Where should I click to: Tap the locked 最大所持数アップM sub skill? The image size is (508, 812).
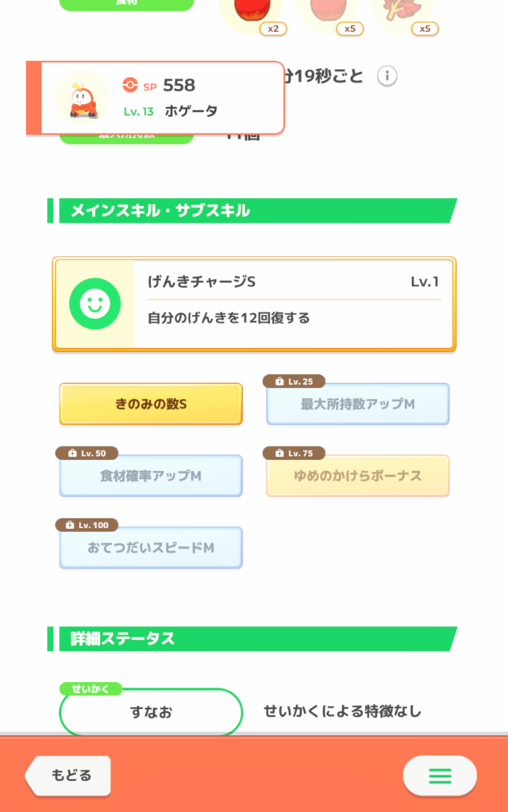[357, 404]
